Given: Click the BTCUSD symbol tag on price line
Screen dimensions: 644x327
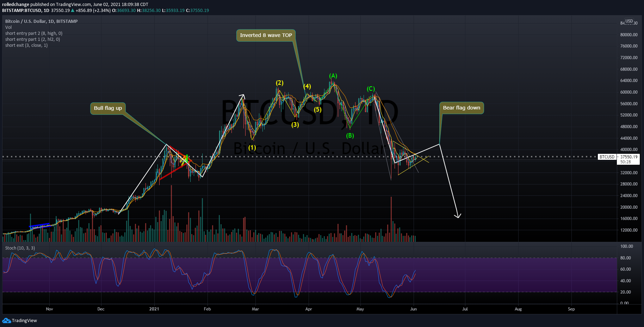Looking at the screenshot, I should tap(607, 157).
